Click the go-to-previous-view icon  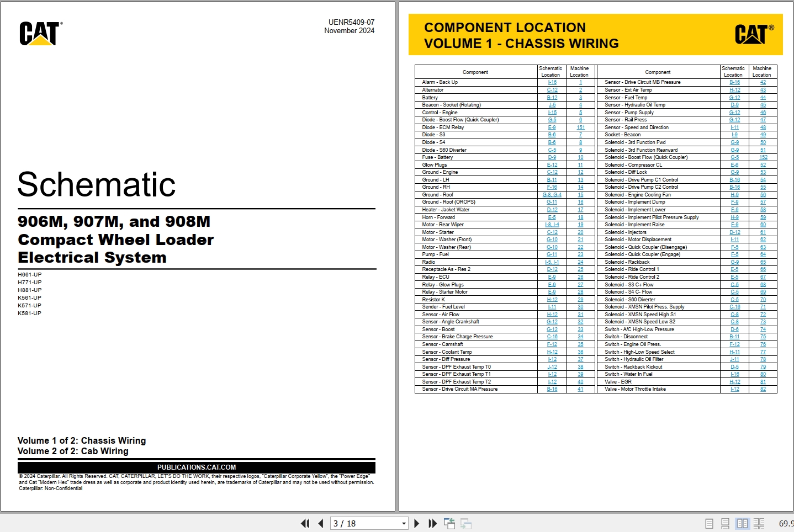(449, 523)
